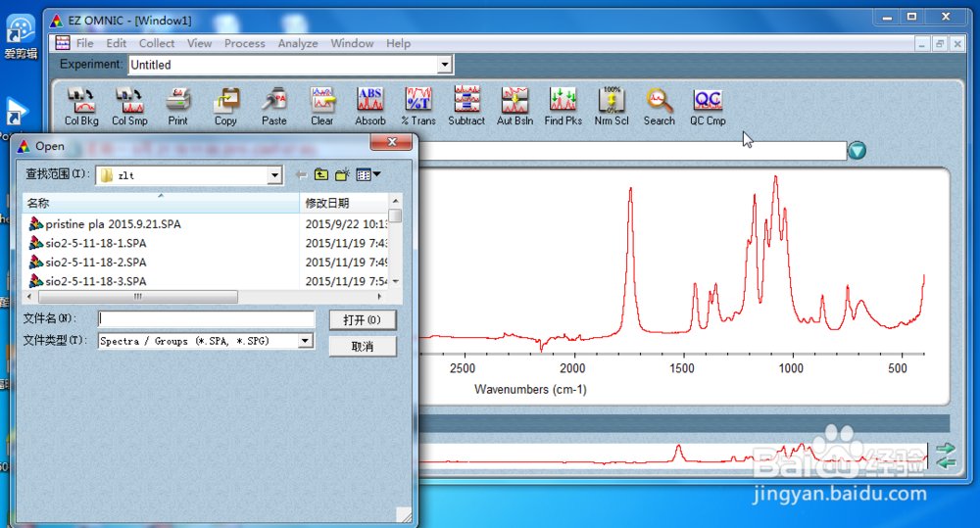The height and width of the screenshot is (528, 980).
Task: Go up one folder level in Open dialog
Action: [x=321, y=175]
